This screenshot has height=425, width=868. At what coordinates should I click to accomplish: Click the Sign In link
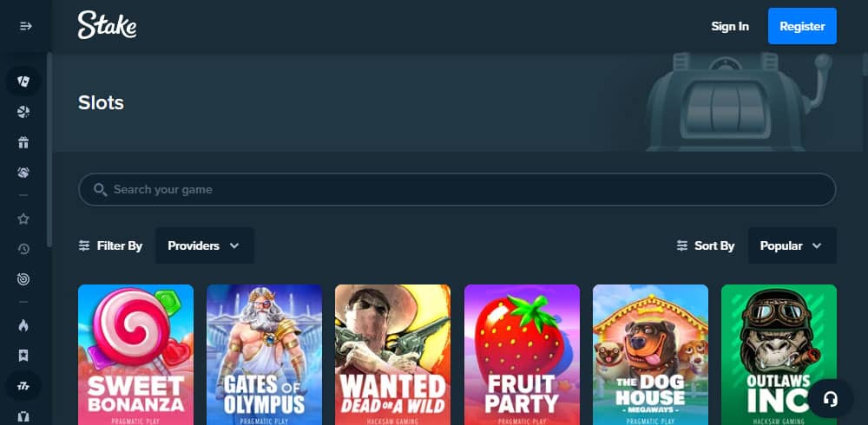[x=730, y=27]
